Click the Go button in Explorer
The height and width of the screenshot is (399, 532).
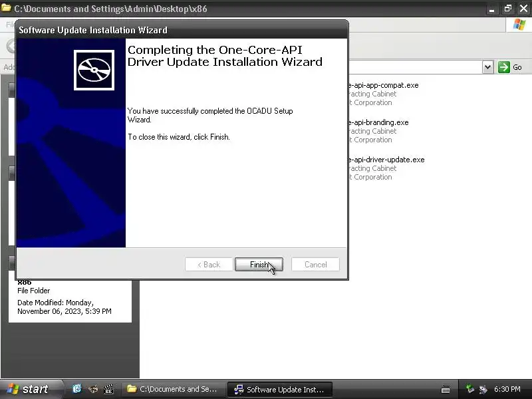click(x=510, y=67)
